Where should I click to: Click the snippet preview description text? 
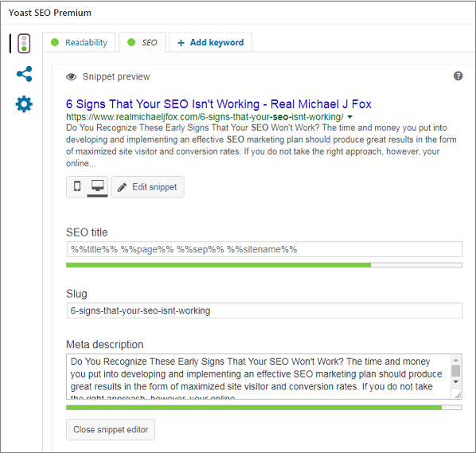pyautogui.click(x=261, y=146)
